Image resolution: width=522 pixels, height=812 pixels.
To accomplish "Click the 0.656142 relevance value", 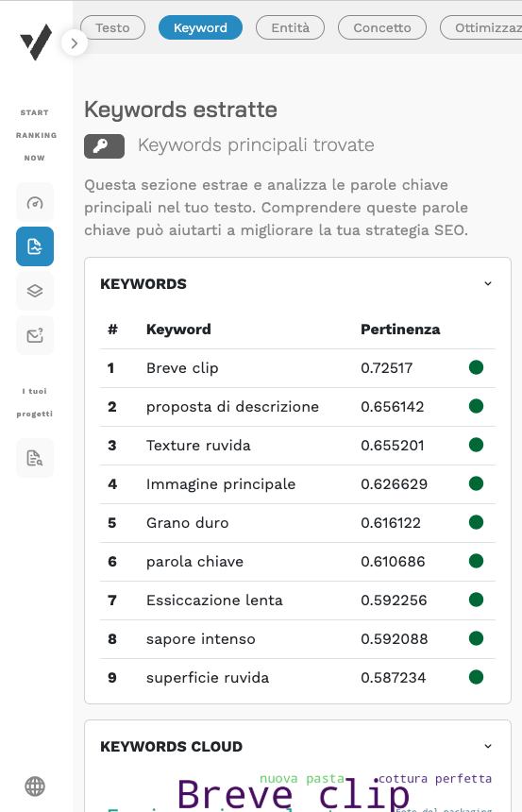I will pyautogui.click(x=393, y=407).
